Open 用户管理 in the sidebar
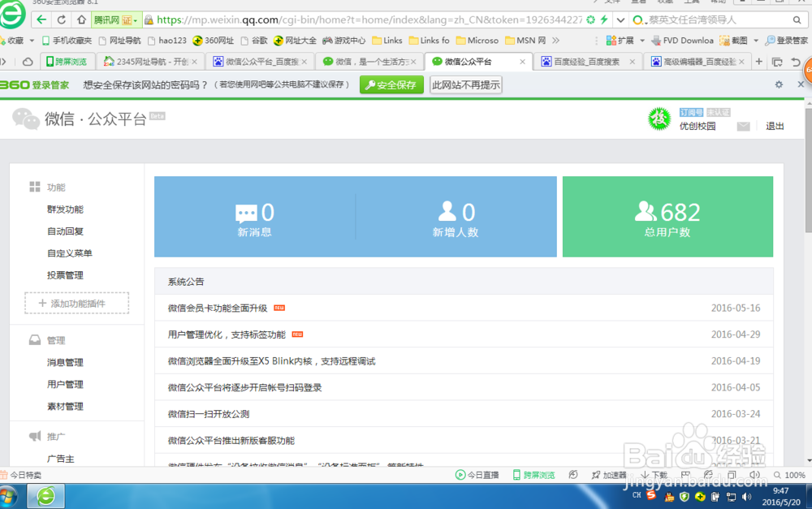The height and width of the screenshot is (509, 812). 65,384
